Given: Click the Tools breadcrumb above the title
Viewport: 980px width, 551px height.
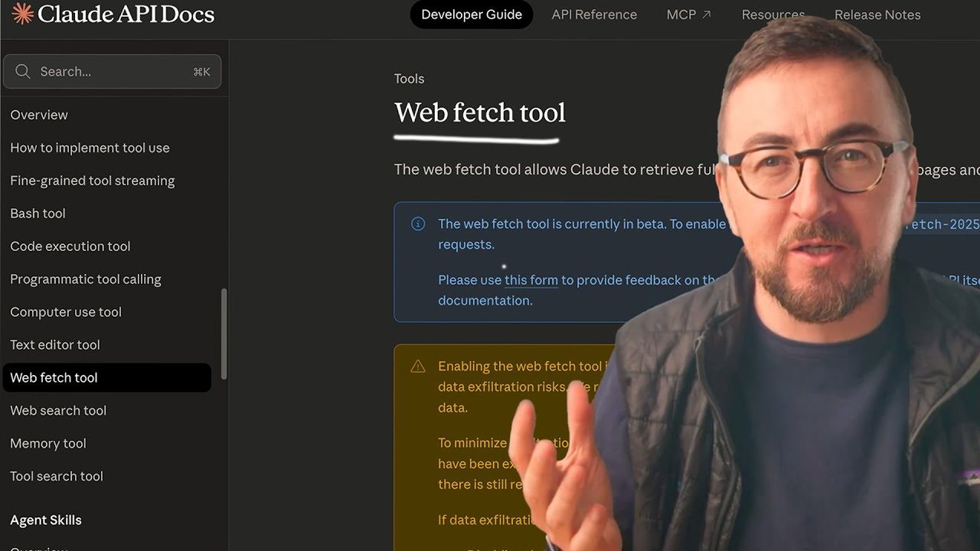Looking at the screenshot, I should (409, 79).
